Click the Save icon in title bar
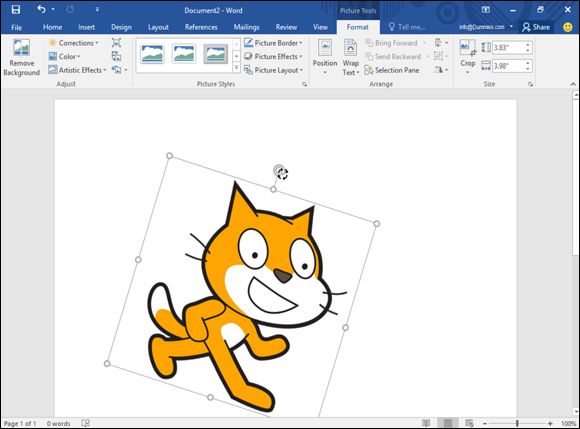 click(x=16, y=10)
